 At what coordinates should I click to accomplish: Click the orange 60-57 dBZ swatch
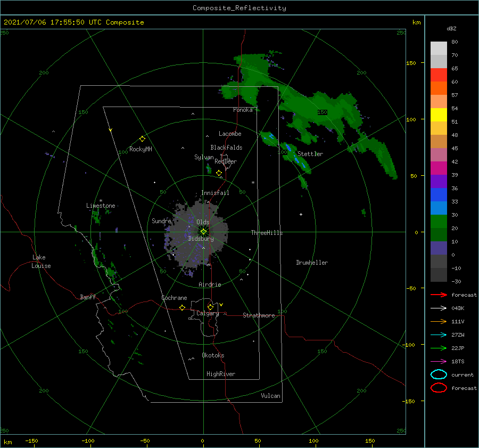tap(439, 88)
